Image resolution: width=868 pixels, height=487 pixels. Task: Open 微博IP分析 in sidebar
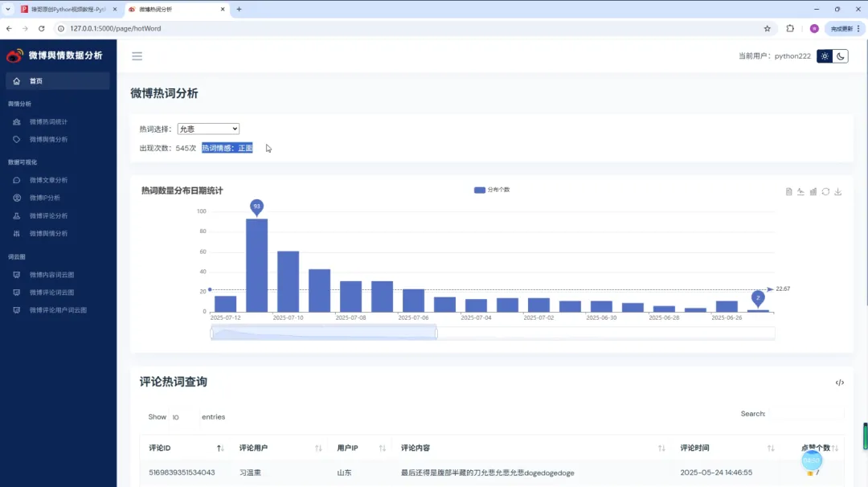click(45, 198)
